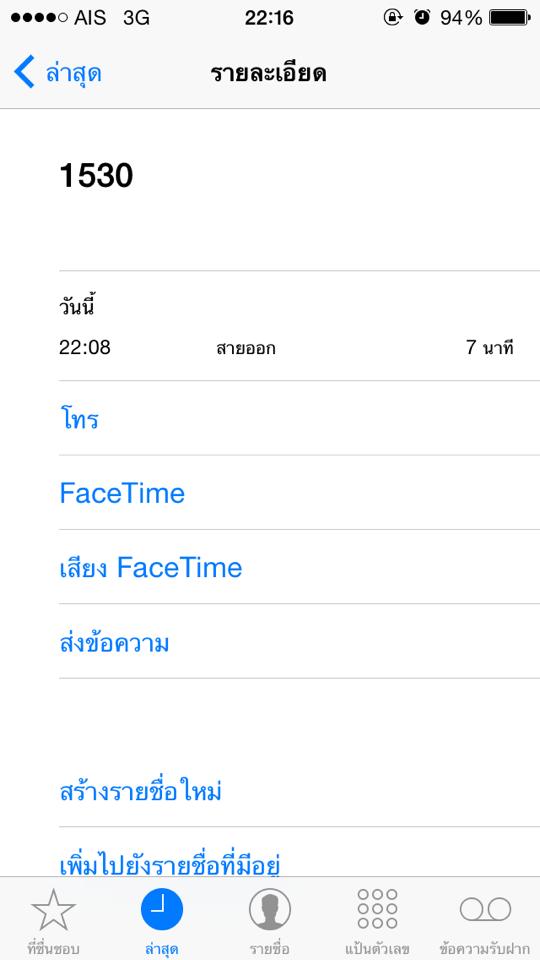This screenshot has height=960, width=540.
Task: Start a FaceTime video call
Action: click(x=299, y=493)
